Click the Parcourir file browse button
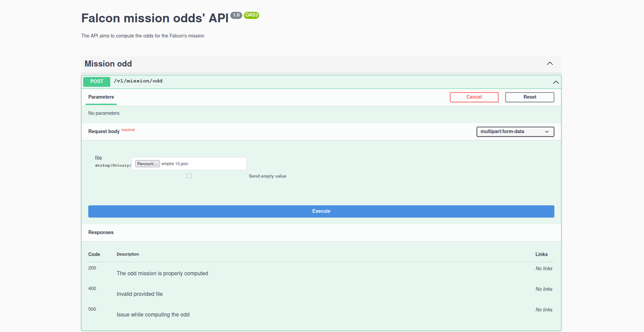This screenshot has height=332, width=644. point(147,164)
